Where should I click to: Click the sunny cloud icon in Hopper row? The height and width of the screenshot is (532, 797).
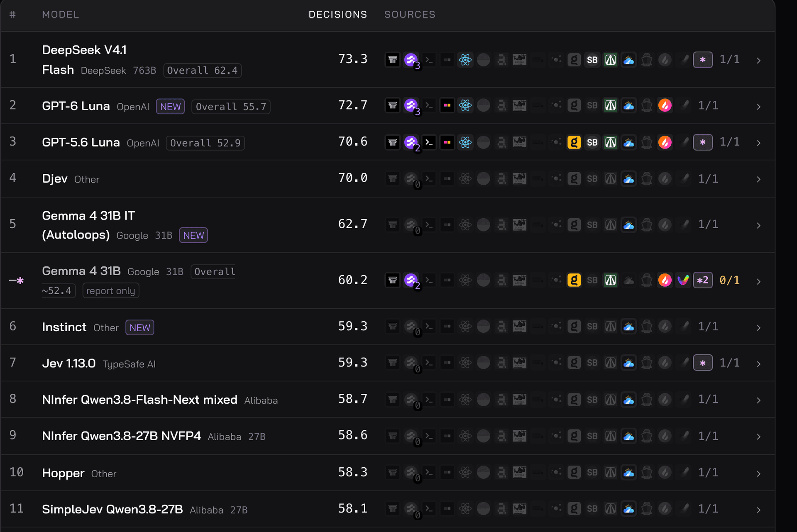pyautogui.click(x=629, y=472)
